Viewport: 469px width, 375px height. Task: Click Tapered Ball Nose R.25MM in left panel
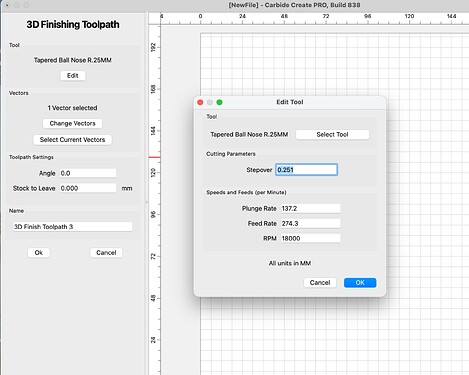pos(73,60)
